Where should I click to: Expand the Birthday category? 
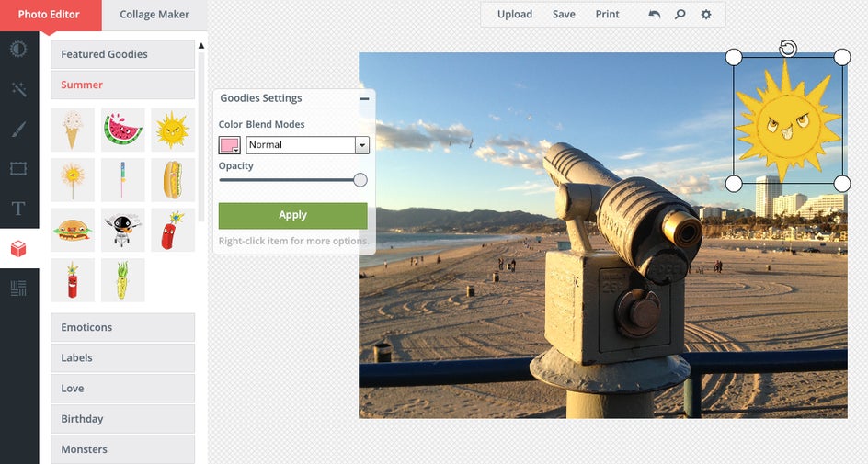point(123,419)
